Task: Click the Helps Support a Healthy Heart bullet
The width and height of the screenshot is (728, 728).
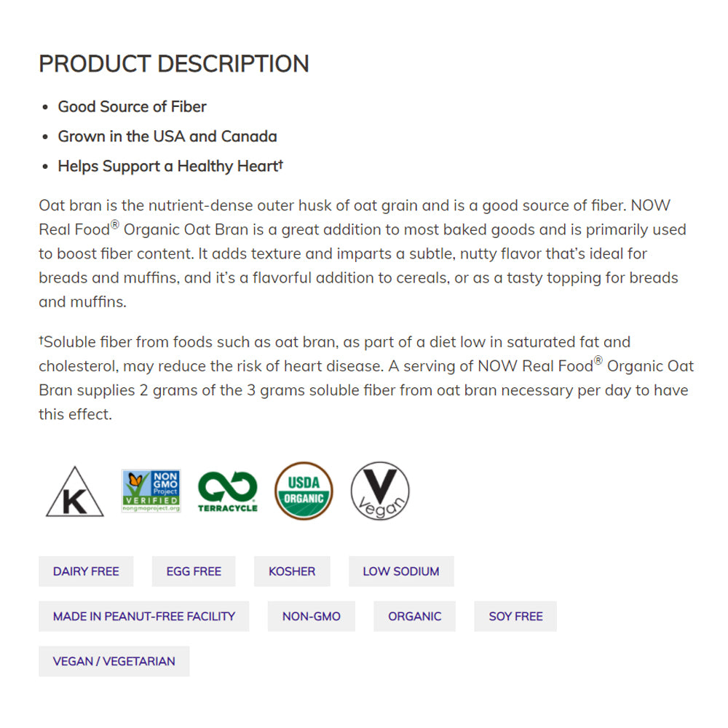Action: [170, 167]
